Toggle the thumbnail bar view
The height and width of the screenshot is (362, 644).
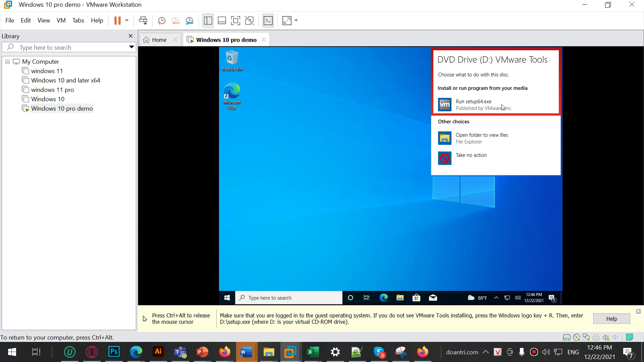tap(222, 20)
